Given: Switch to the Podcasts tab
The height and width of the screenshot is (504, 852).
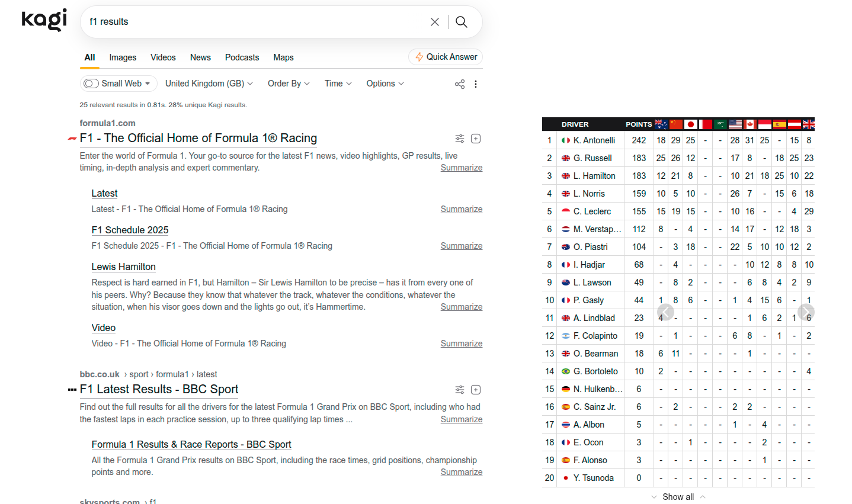Looking at the screenshot, I should pos(242,57).
